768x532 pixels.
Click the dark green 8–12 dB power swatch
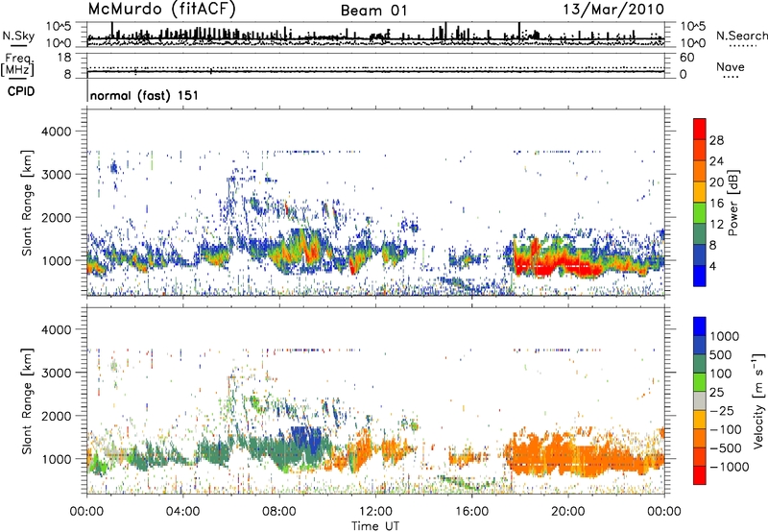700,233
